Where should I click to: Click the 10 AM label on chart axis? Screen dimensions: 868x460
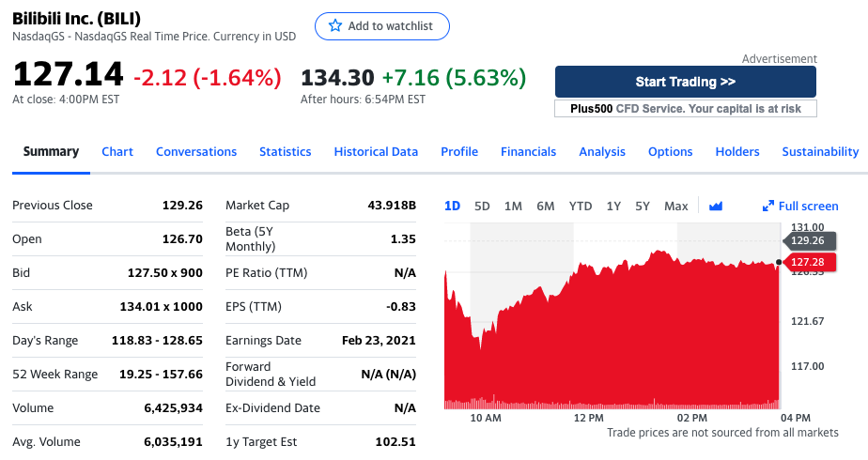pyautogui.click(x=486, y=418)
